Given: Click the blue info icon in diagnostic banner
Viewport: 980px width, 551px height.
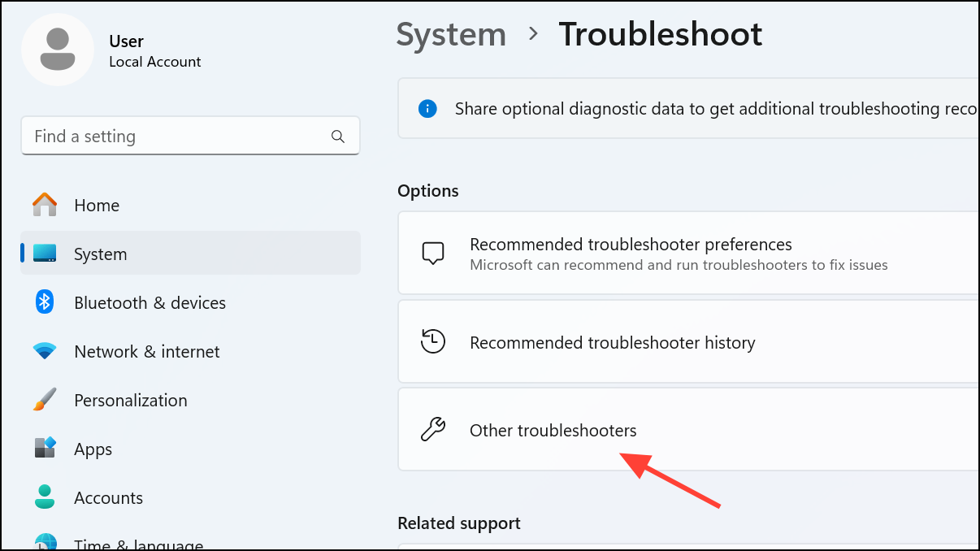Looking at the screenshot, I should pyautogui.click(x=427, y=108).
